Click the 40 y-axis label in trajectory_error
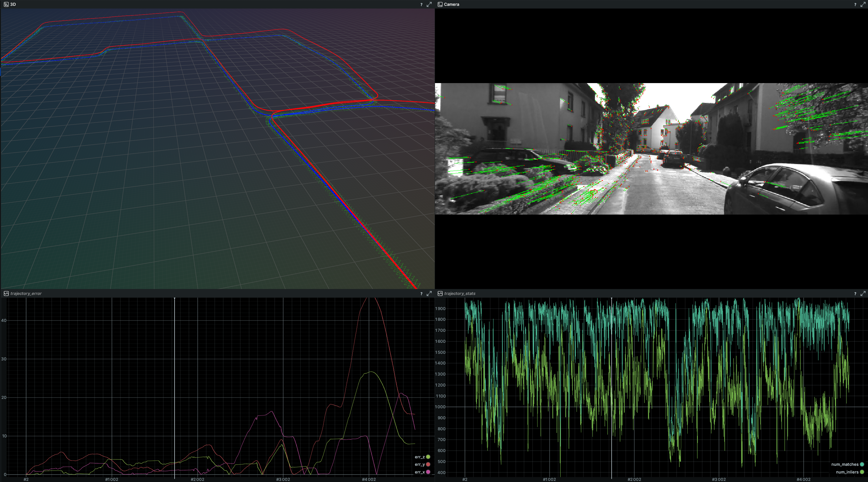868x482 pixels. coord(4,320)
